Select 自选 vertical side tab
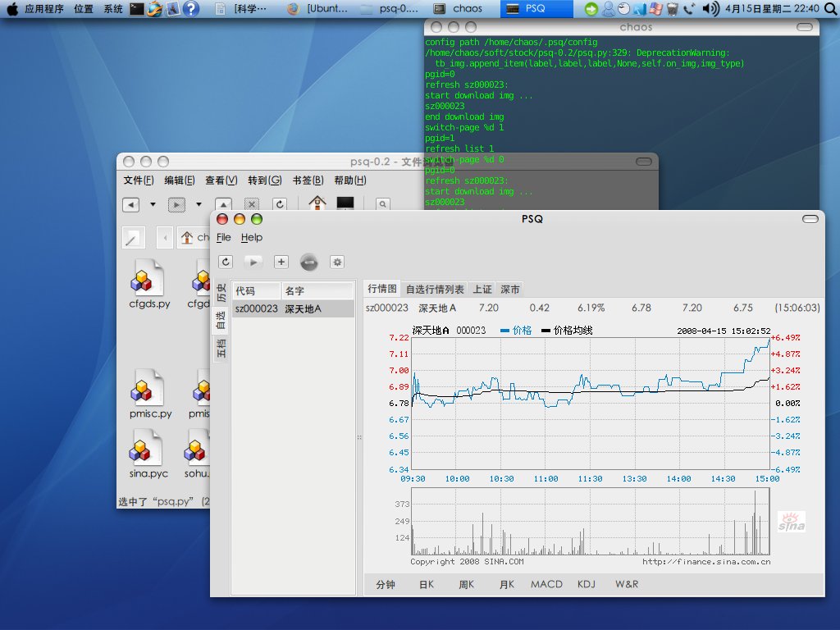The image size is (840, 630). coord(221,320)
